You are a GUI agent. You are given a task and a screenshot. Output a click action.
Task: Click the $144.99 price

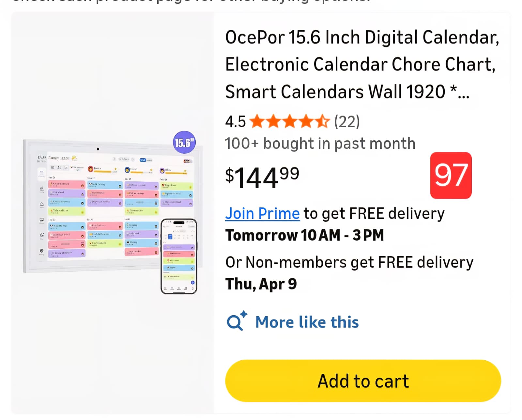coord(262,177)
